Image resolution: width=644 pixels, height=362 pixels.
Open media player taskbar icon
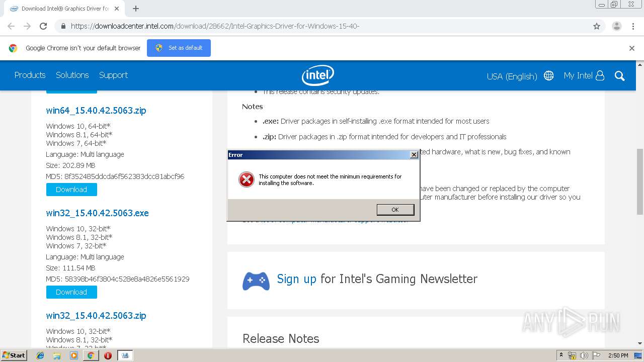(74, 355)
